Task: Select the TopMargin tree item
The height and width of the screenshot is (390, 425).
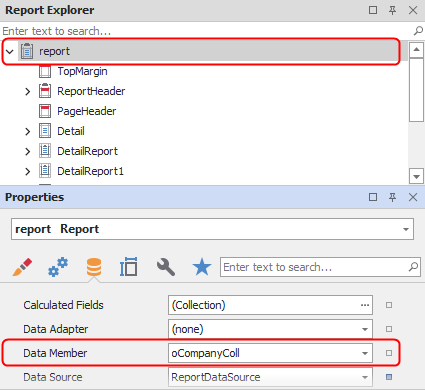Action: pyautogui.click(x=82, y=71)
